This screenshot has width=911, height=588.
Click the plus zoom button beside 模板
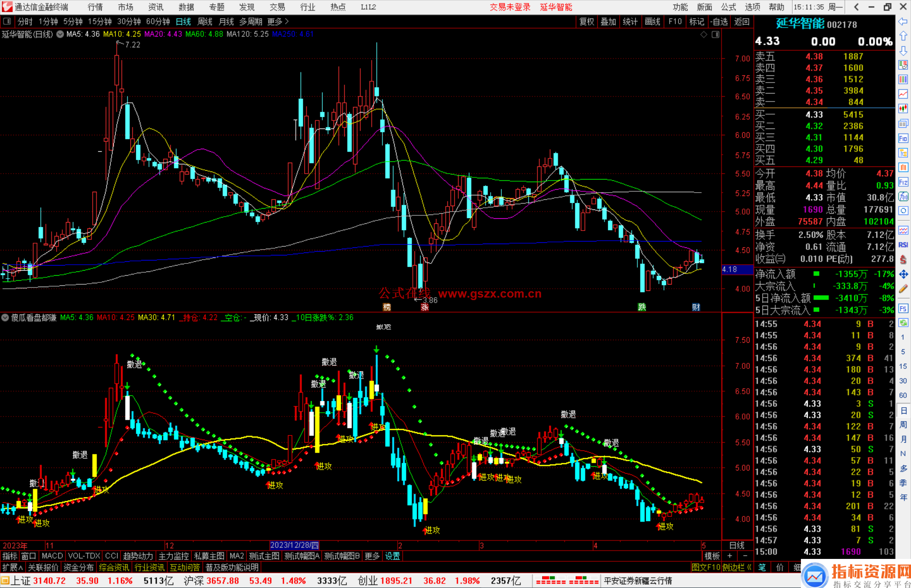(x=730, y=556)
